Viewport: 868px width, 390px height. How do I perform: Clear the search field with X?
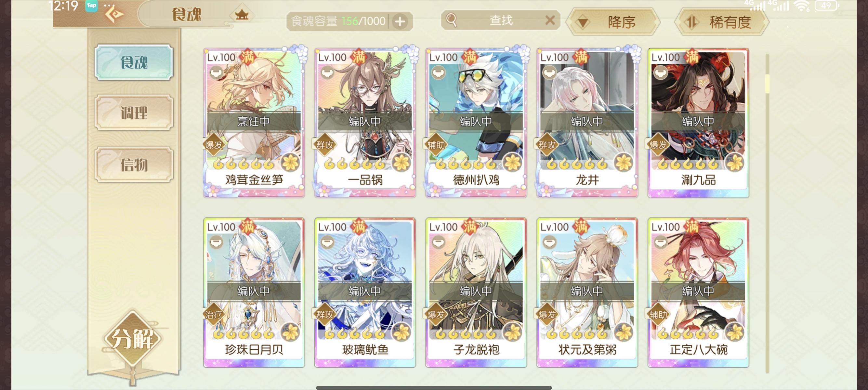coord(550,20)
